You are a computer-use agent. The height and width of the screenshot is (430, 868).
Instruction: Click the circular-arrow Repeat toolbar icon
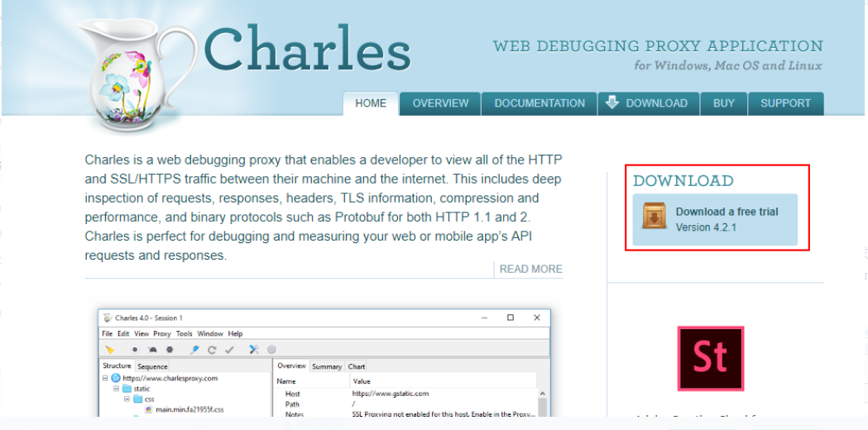coord(212,350)
